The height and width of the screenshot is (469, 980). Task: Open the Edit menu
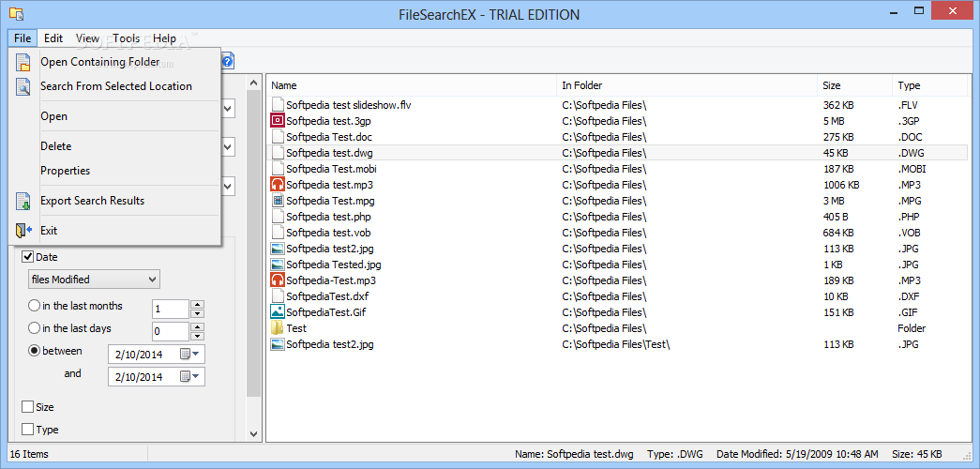[x=53, y=38]
